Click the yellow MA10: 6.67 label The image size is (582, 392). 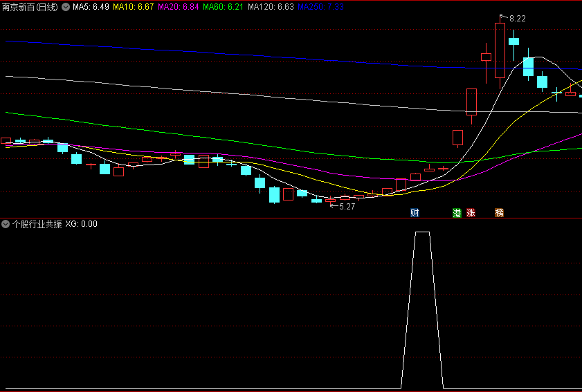click(x=134, y=7)
